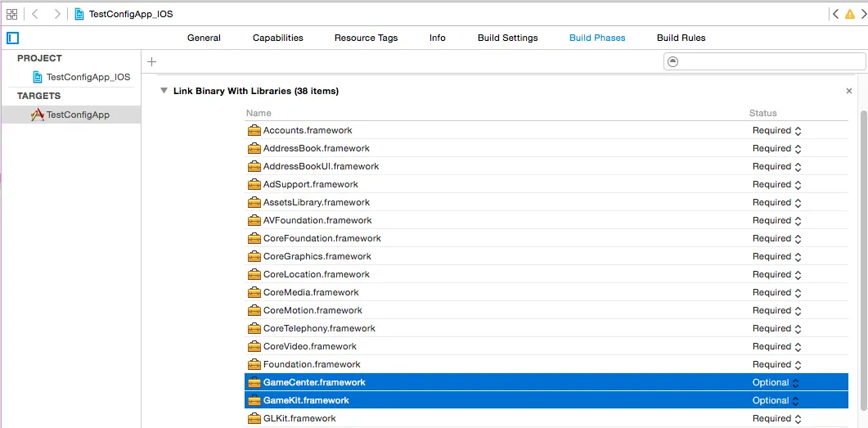
Task: Switch to the Info tab
Action: [438, 38]
